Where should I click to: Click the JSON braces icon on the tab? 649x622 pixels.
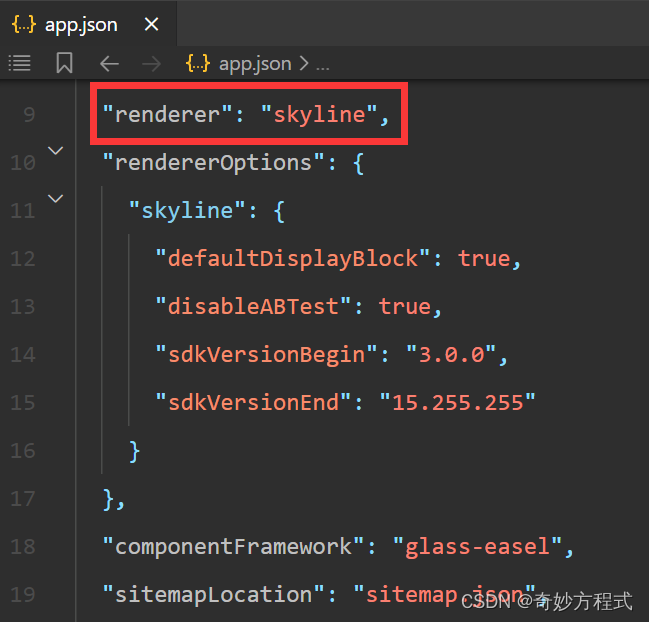tap(24, 24)
